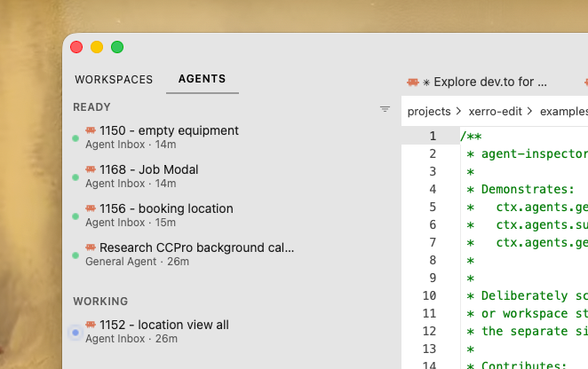Maximize the window with the green button
This screenshot has width=588, height=369.
tap(117, 47)
